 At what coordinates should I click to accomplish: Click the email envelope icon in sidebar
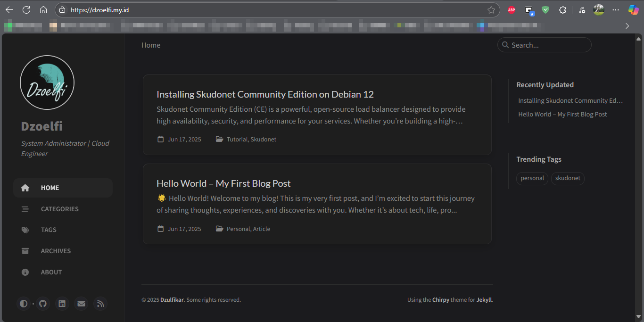tap(81, 304)
